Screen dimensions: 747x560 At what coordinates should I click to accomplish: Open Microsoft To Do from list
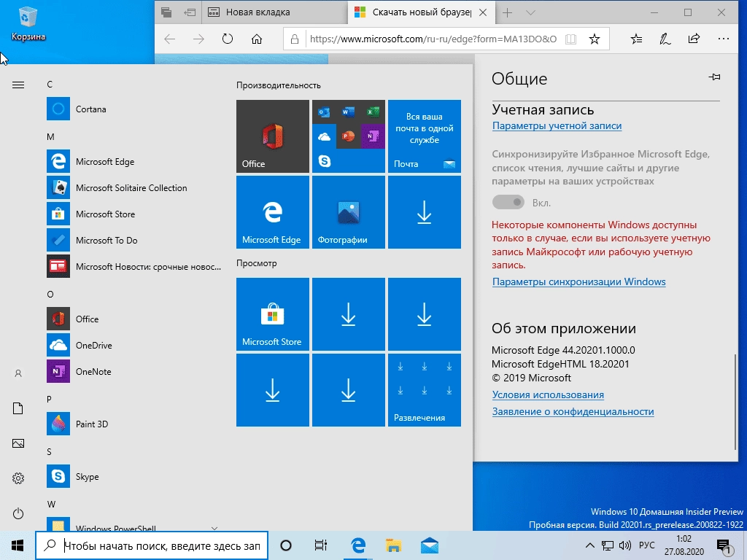(x=133, y=240)
